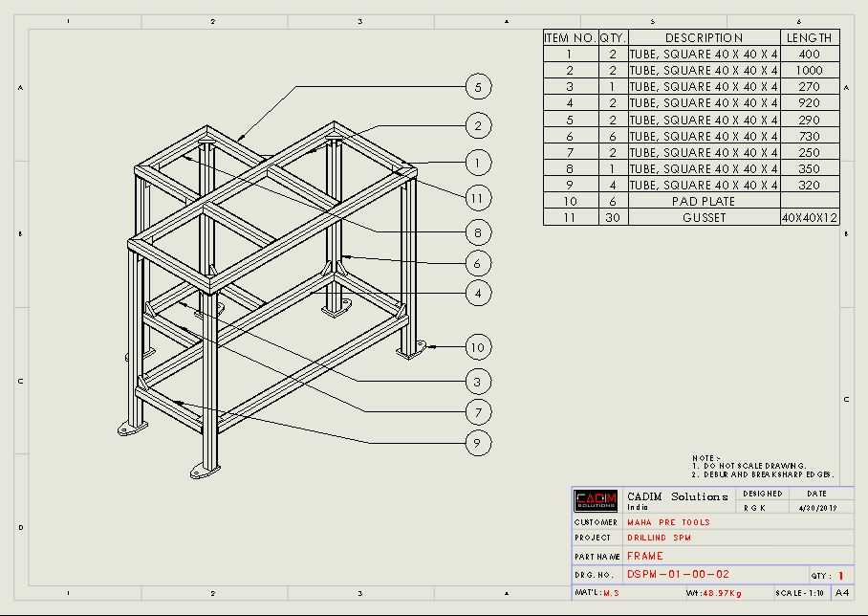Click the project name 'DRILLING SPM'
Screen dimensions: 868x616
[660, 538]
